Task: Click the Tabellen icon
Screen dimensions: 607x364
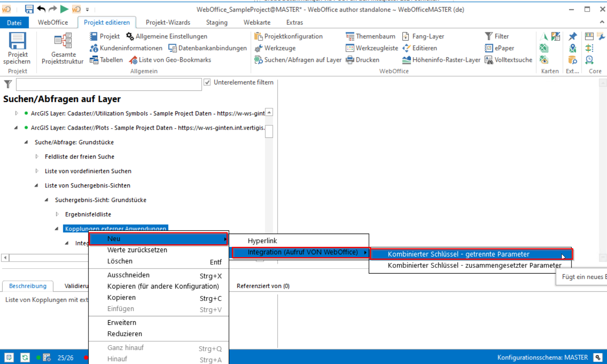Action: tap(94, 60)
